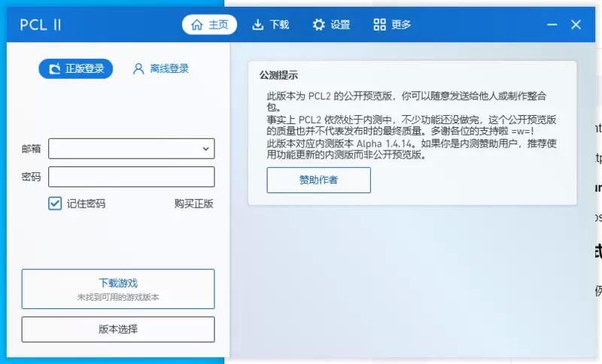Click the 未找到可用的游戏版本 subtitle text

(x=118, y=297)
